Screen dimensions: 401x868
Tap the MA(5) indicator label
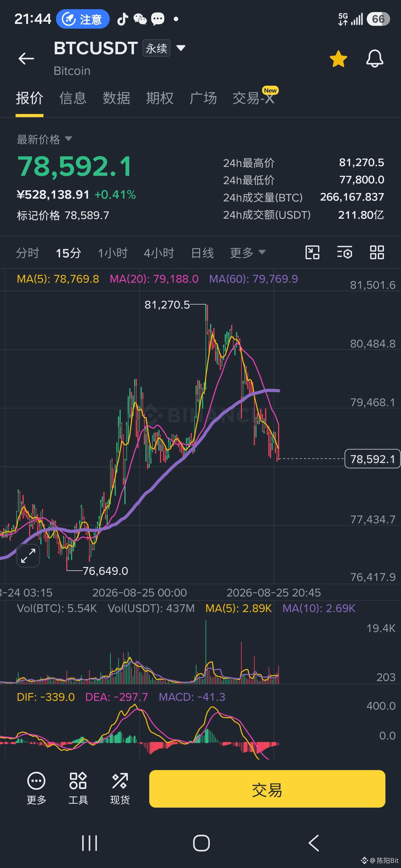click(58, 279)
